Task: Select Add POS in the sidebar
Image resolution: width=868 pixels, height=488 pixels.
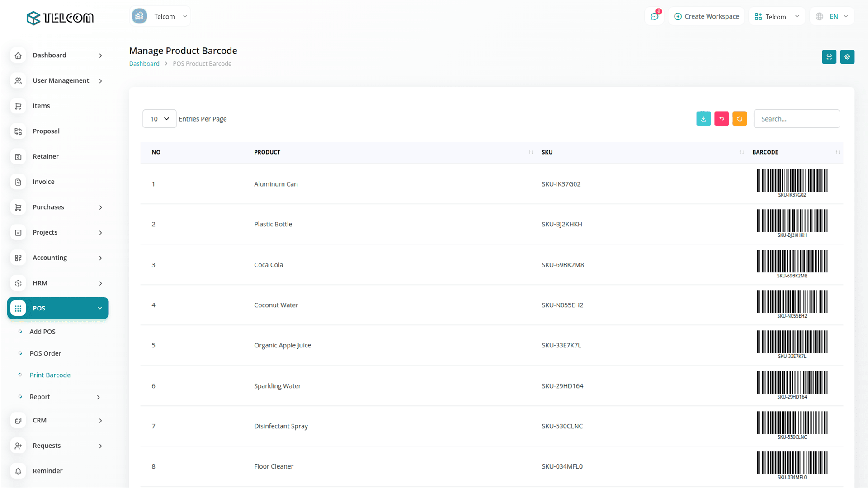Action: pyautogui.click(x=42, y=332)
